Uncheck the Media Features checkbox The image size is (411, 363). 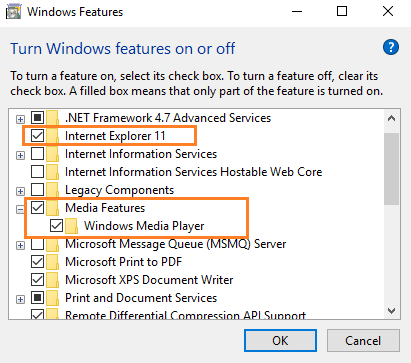pyautogui.click(x=37, y=208)
